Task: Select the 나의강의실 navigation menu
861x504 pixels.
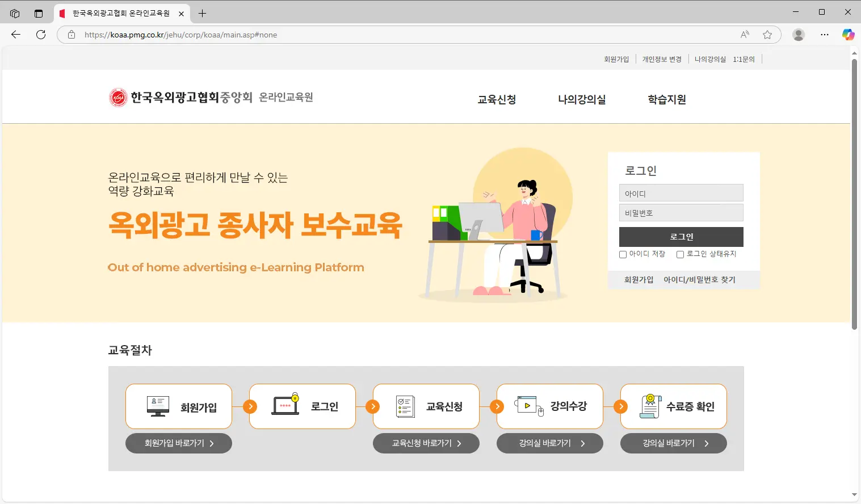Action: (581, 99)
